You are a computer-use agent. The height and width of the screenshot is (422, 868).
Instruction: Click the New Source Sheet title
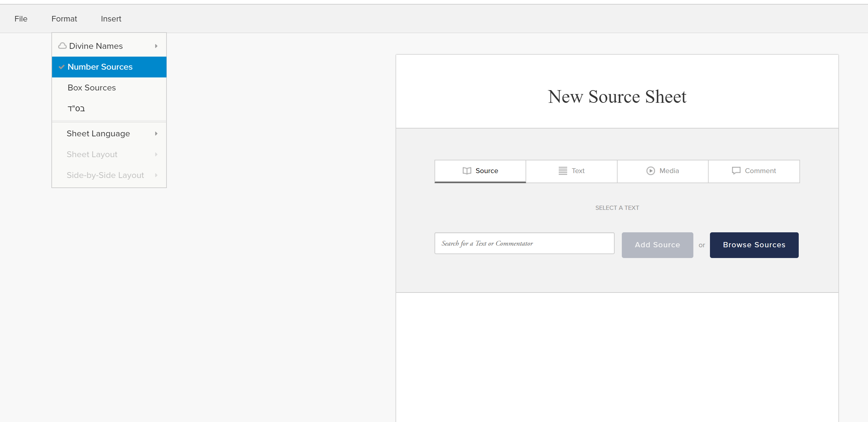(x=617, y=97)
